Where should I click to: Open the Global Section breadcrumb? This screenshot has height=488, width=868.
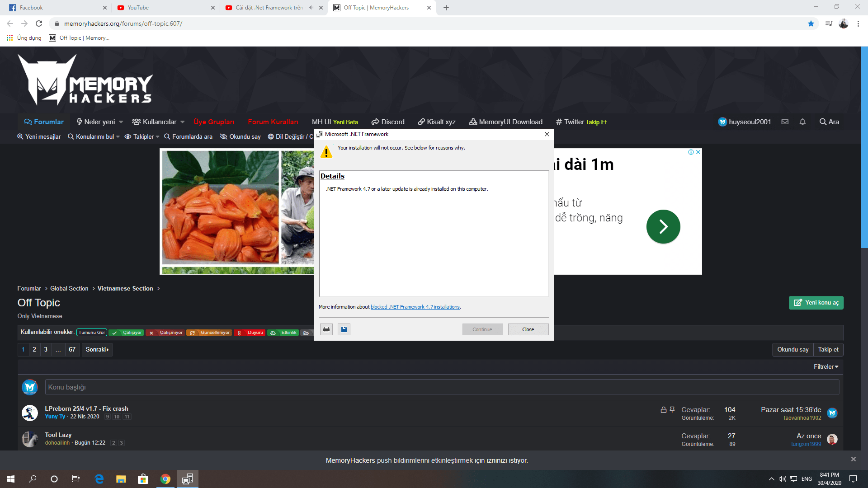point(69,289)
